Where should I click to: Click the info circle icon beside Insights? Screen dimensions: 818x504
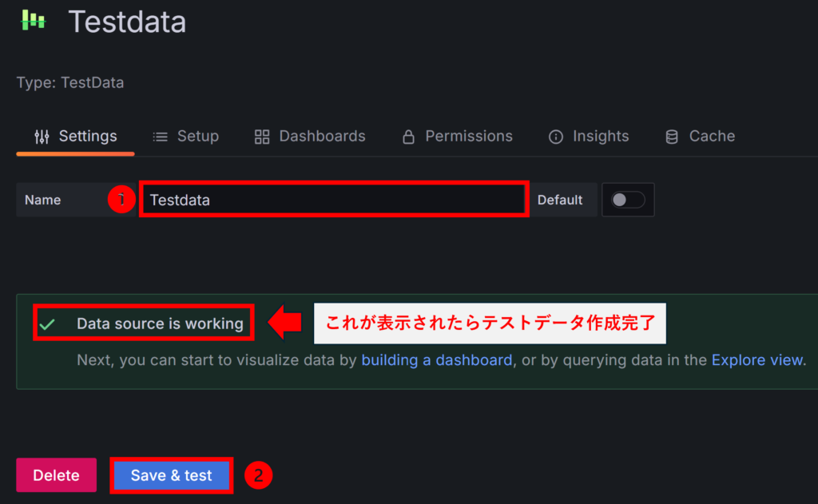tap(555, 137)
